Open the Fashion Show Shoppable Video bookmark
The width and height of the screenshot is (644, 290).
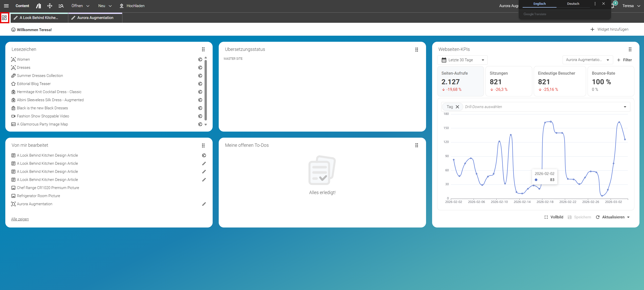tap(43, 116)
